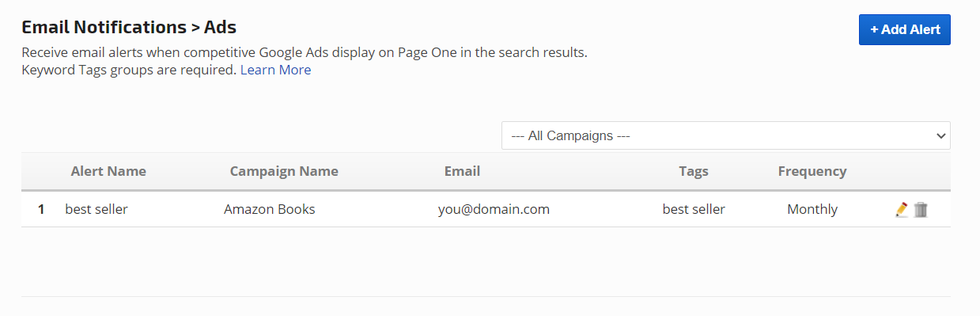Expand the All Campaigns dropdown
This screenshot has height=316, width=980.
point(726,135)
